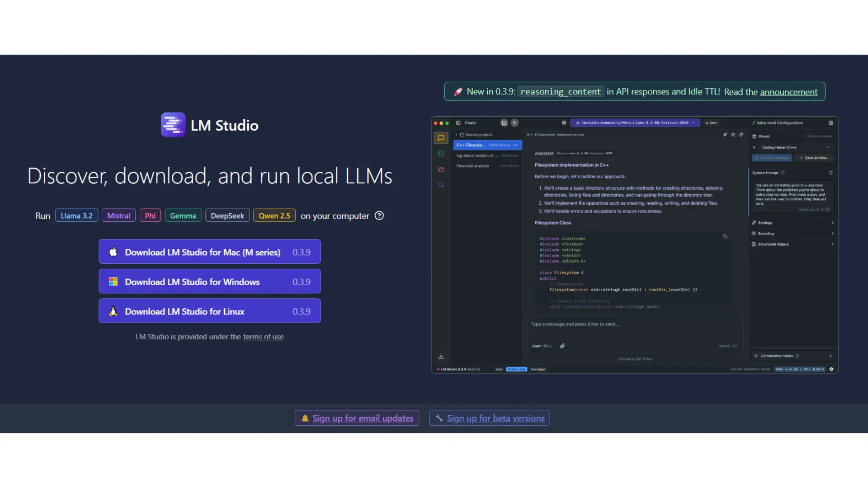Click the first chat header icon (brush)

click(x=725, y=135)
